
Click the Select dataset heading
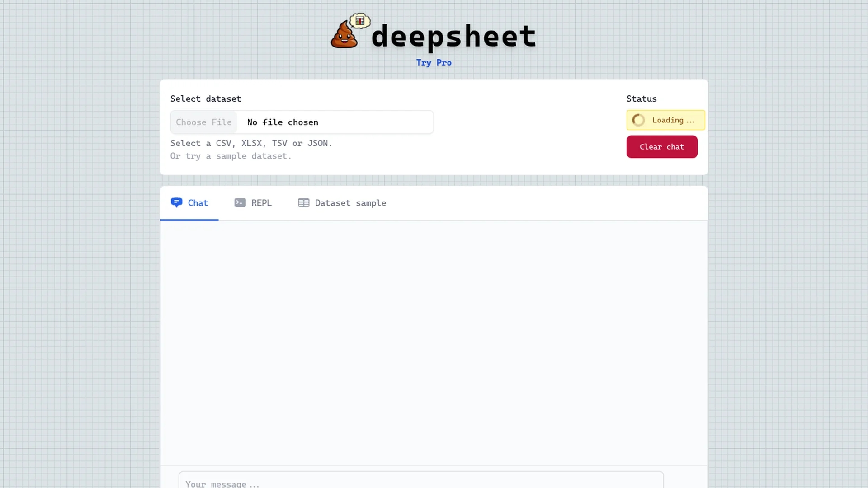(206, 99)
